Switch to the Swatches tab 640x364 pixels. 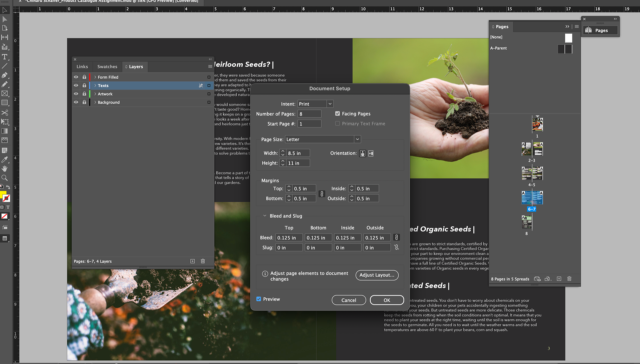[107, 67]
